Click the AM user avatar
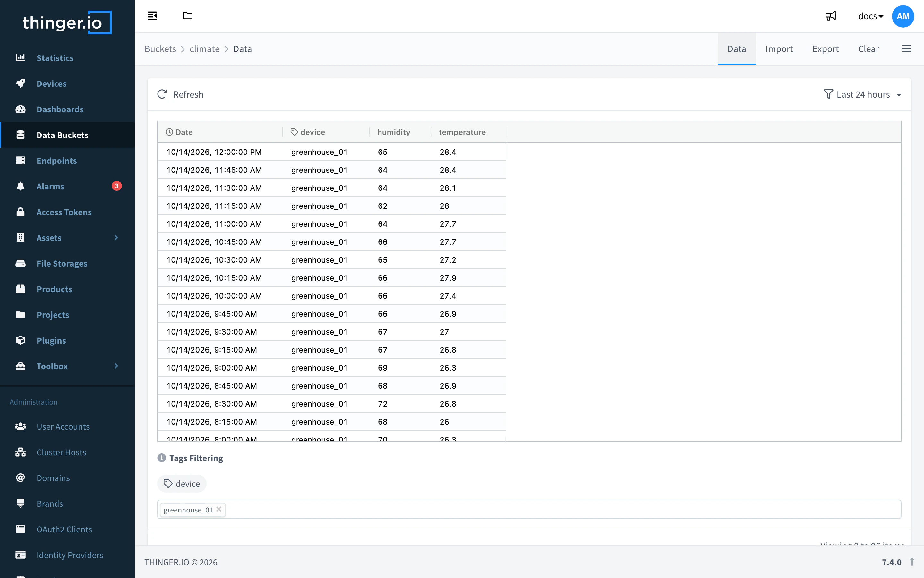The height and width of the screenshot is (578, 924). pyautogui.click(x=903, y=16)
